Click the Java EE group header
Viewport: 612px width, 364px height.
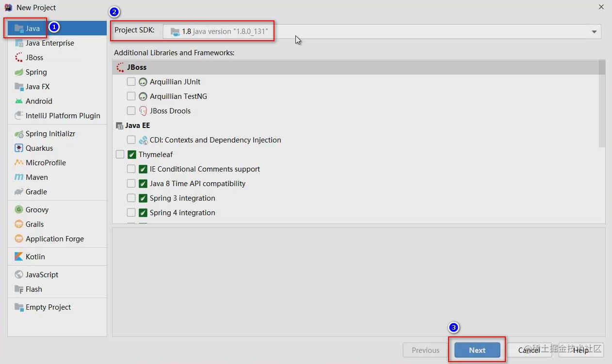click(x=355, y=126)
